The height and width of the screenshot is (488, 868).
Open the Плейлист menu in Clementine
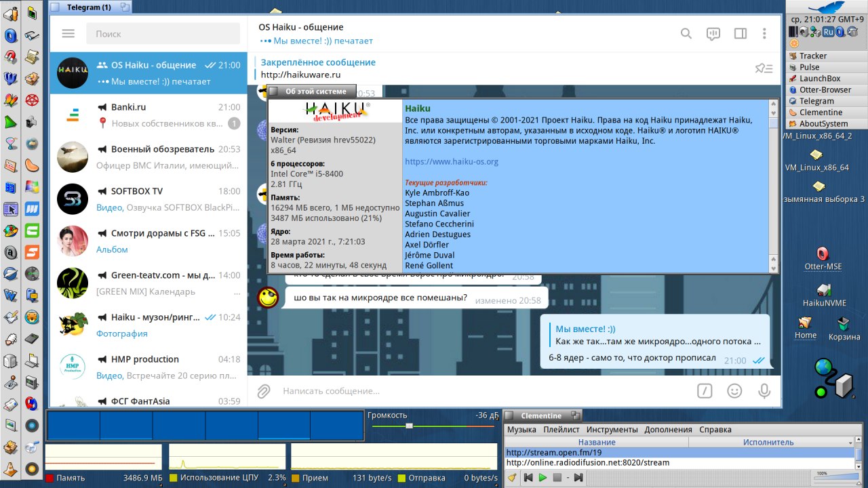561,430
